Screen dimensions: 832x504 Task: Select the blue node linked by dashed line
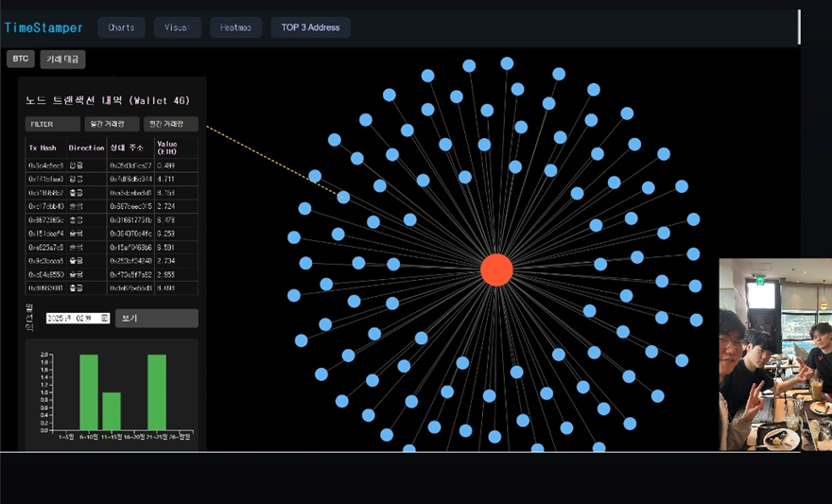(343, 198)
